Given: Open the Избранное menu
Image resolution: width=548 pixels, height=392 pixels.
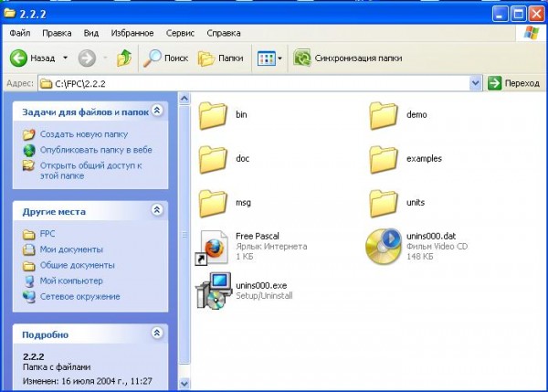Looking at the screenshot, I should (x=132, y=33).
